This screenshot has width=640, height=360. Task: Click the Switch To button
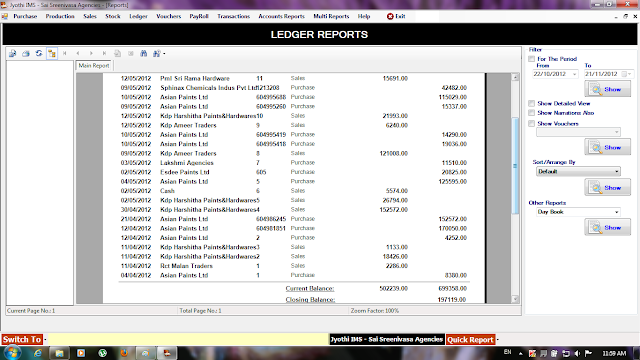(22, 340)
